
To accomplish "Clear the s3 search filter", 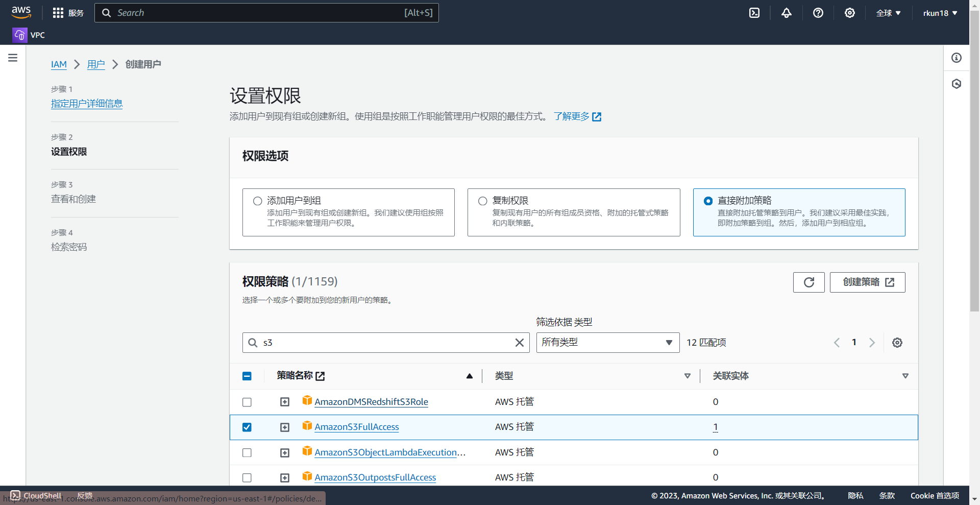I will tap(520, 343).
